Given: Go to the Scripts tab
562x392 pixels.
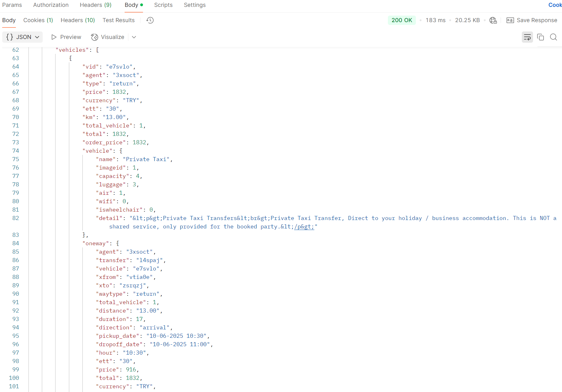Looking at the screenshot, I should point(163,5).
